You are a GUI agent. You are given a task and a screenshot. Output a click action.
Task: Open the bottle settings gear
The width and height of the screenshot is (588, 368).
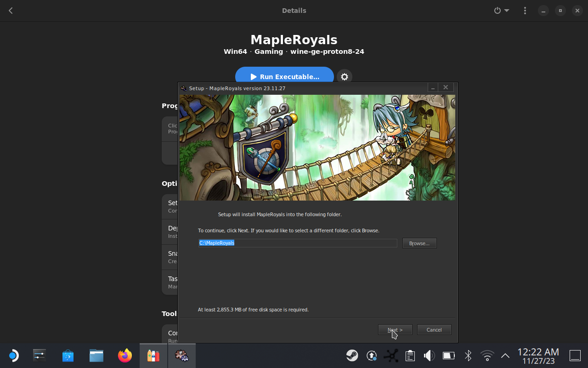[x=345, y=77]
